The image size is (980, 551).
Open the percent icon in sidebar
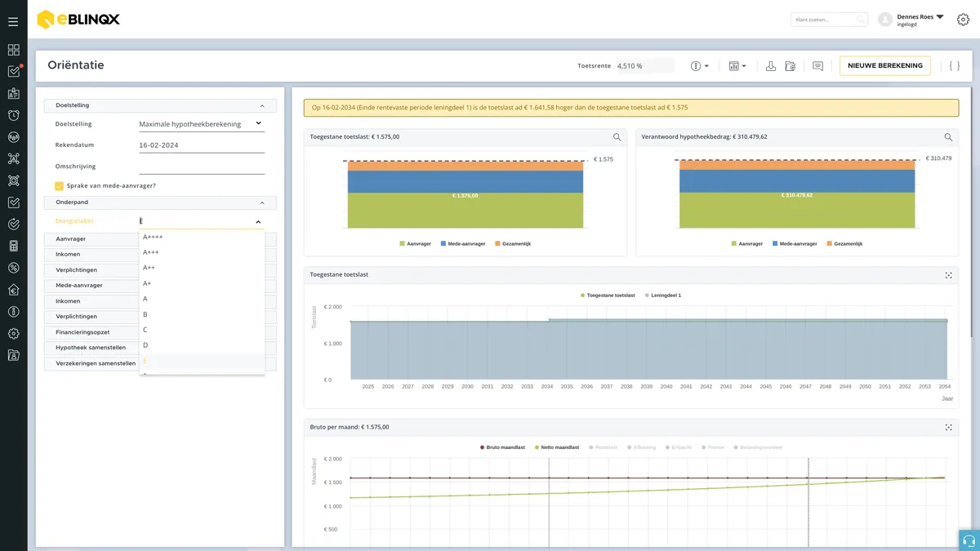click(13, 268)
